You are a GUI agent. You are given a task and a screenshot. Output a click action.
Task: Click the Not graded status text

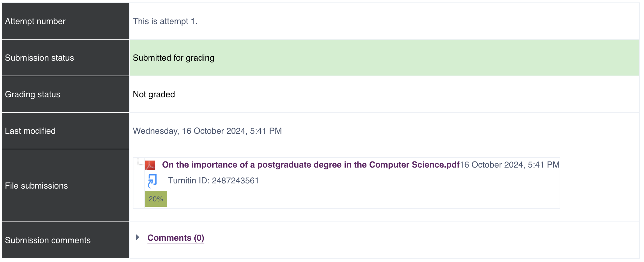(154, 94)
